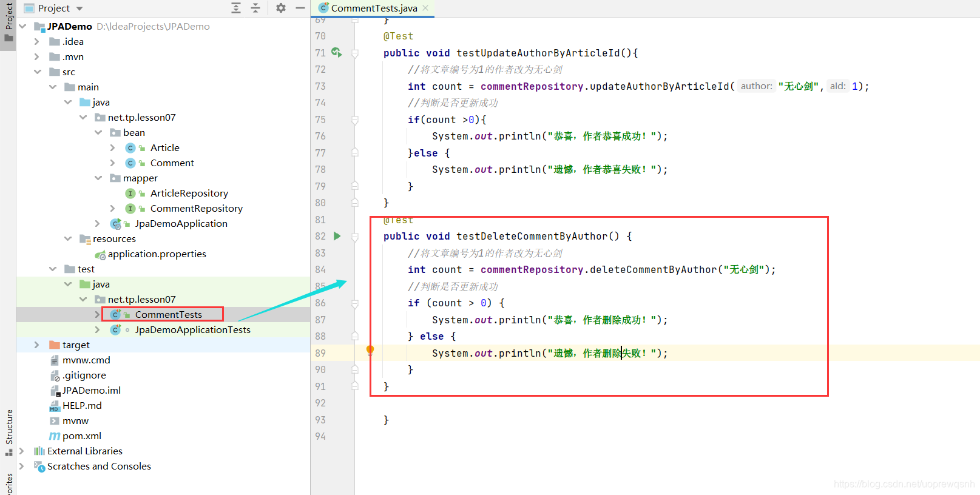Image resolution: width=980 pixels, height=495 pixels.
Task: Select the Comment class
Action: pyautogui.click(x=172, y=163)
